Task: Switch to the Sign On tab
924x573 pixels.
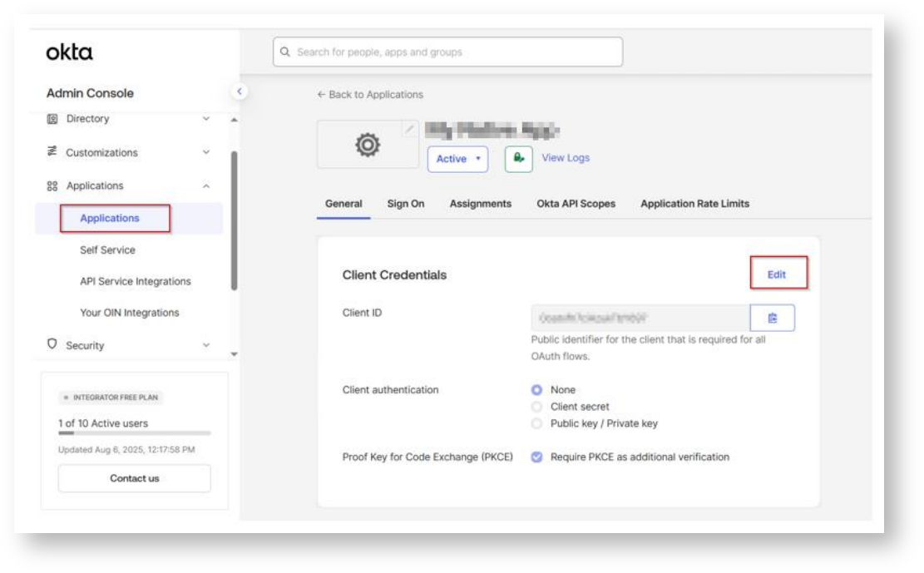Action: (x=406, y=204)
